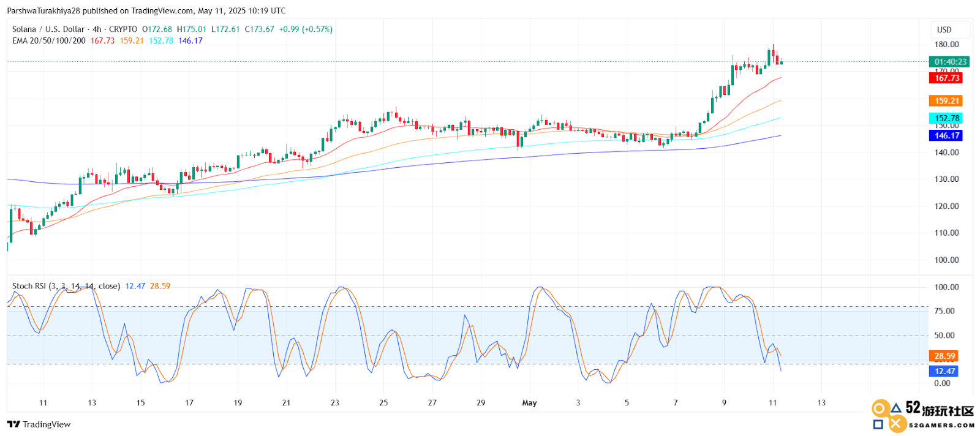
Task: Click cyan EMA value 152.78 in legend
Action: point(161,41)
